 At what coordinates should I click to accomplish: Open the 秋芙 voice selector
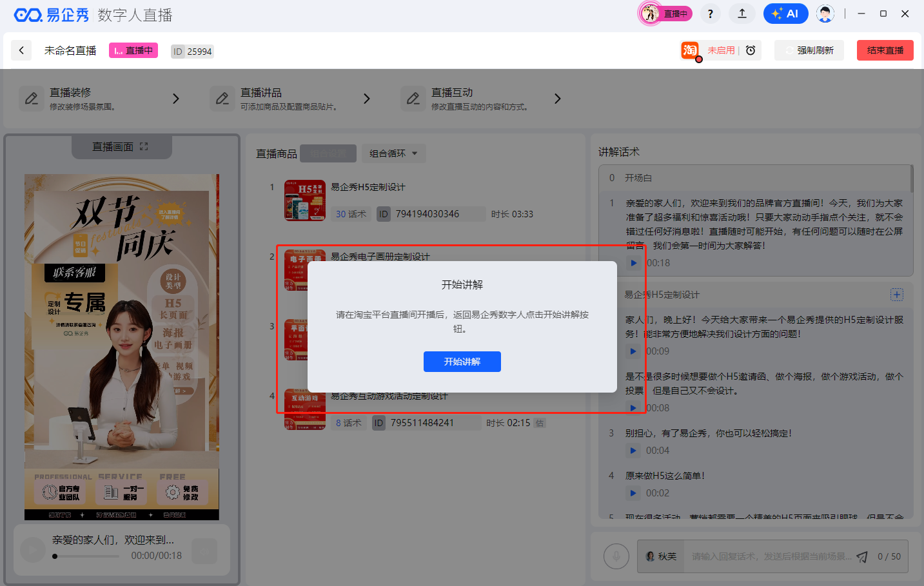661,556
